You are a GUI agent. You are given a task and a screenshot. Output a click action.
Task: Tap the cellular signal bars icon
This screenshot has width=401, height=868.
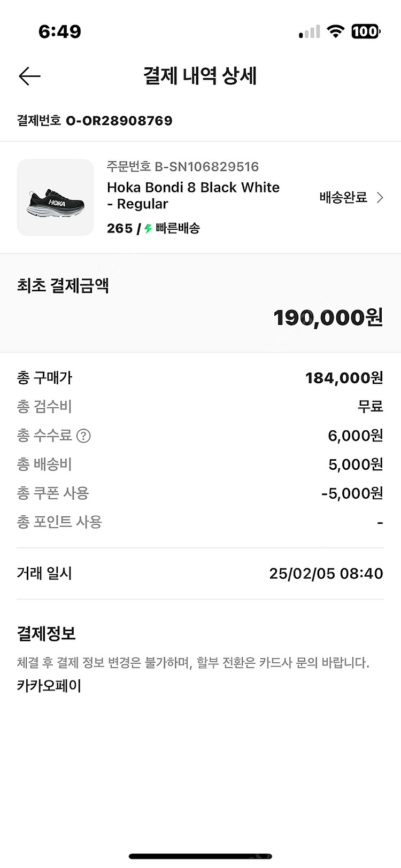click(x=310, y=32)
